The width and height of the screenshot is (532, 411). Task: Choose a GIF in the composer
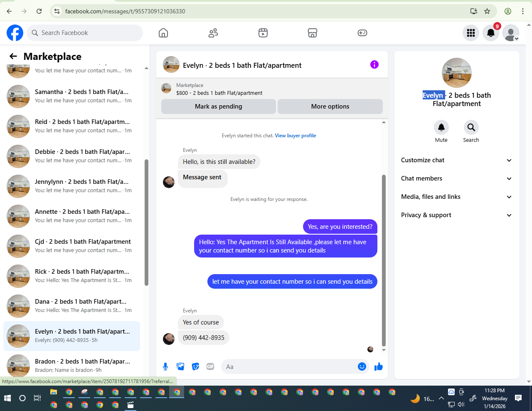[210, 366]
